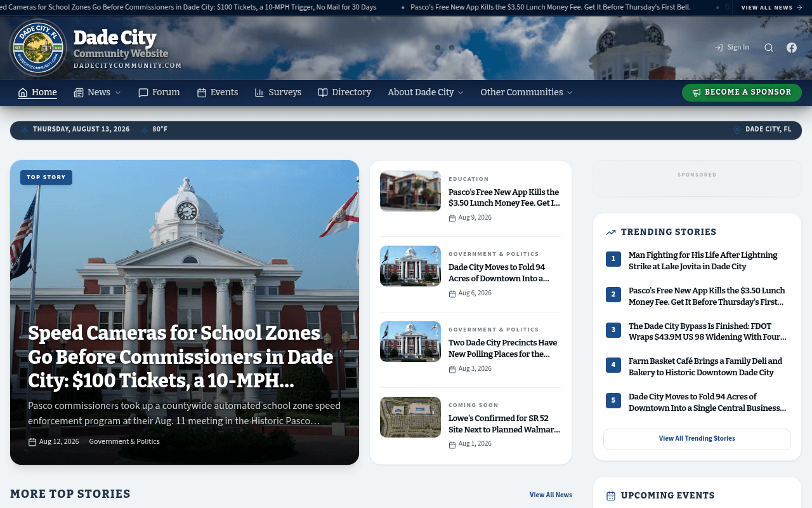Viewport: 812px width, 508px height.
Task: Open Two Dade City Precincts polling article
Action: (x=502, y=349)
